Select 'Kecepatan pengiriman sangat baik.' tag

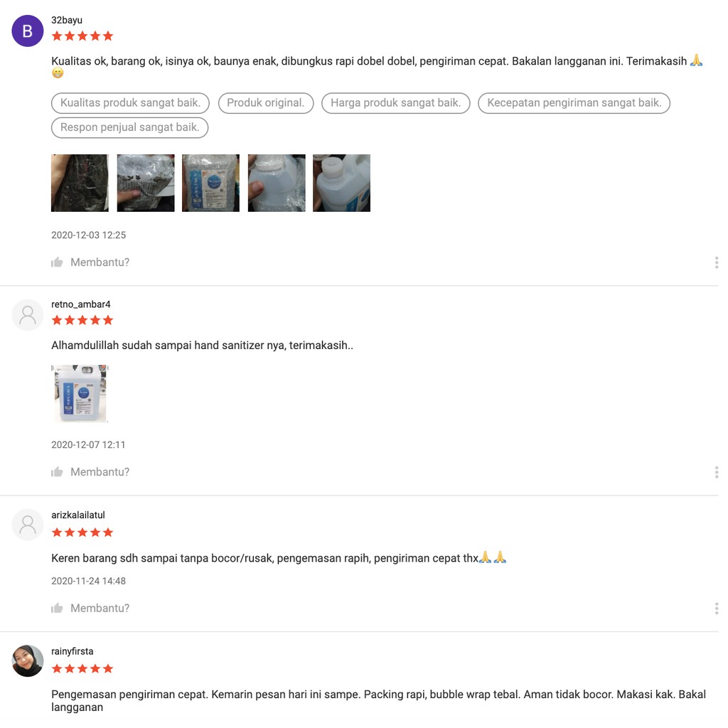[574, 102]
